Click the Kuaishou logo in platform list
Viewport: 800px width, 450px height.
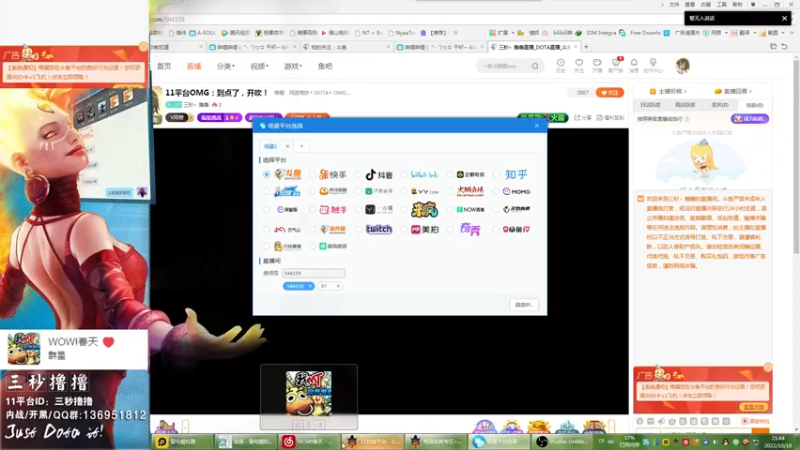333,174
